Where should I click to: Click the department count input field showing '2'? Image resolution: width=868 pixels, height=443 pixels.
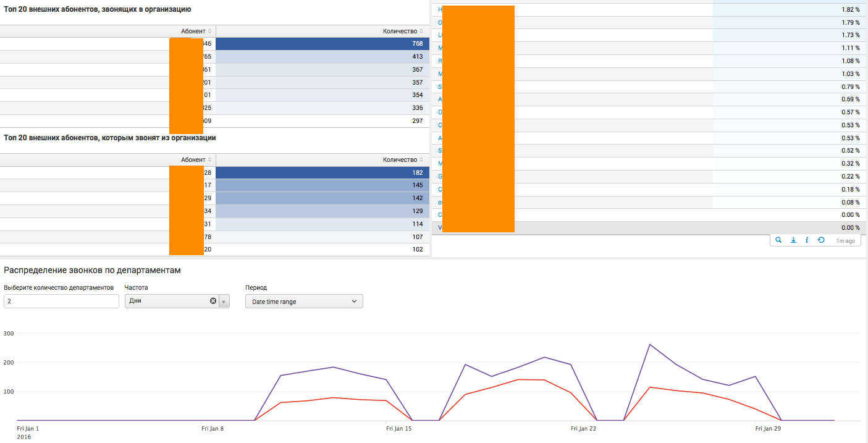(x=60, y=301)
